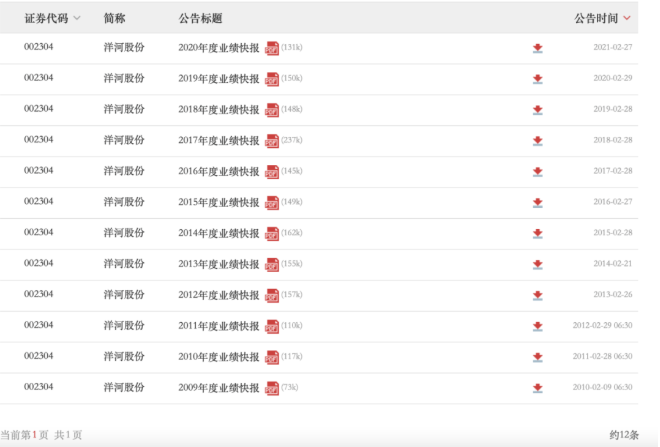
Task: Expand the 证券代码 column dropdown arrow
Action: 77,19
